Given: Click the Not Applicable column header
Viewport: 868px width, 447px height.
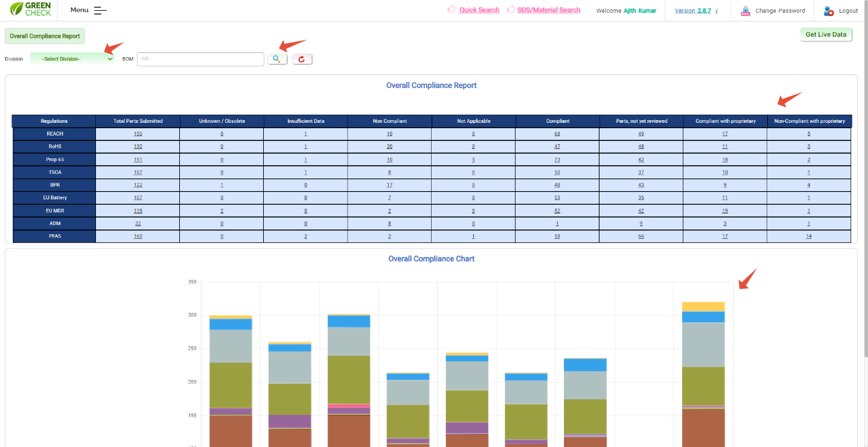Looking at the screenshot, I should pyautogui.click(x=473, y=121).
